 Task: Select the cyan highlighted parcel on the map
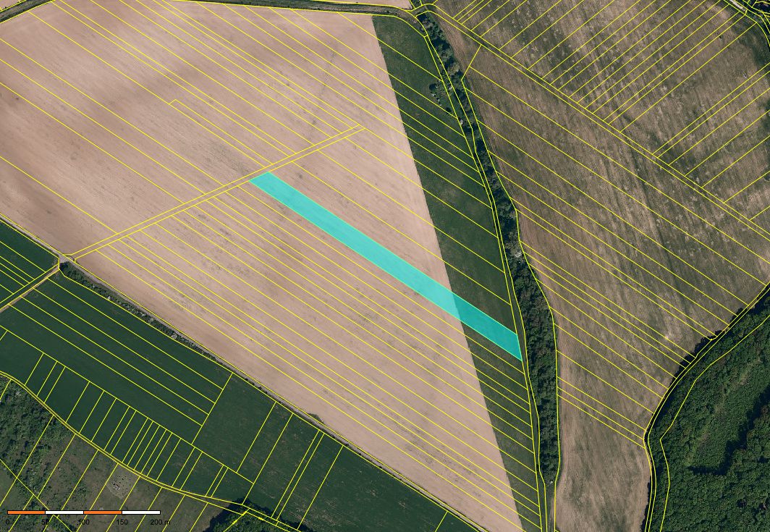click(386, 266)
